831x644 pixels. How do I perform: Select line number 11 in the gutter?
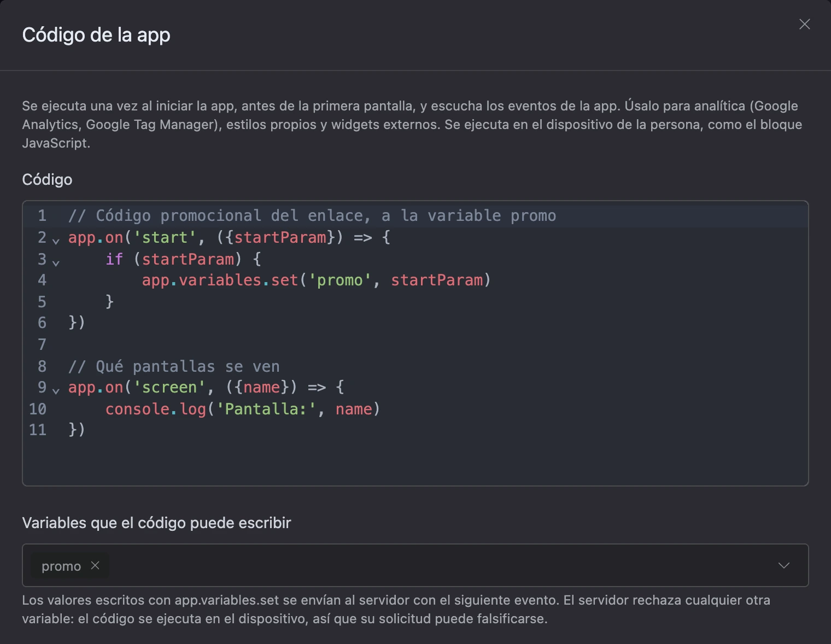tap(38, 430)
